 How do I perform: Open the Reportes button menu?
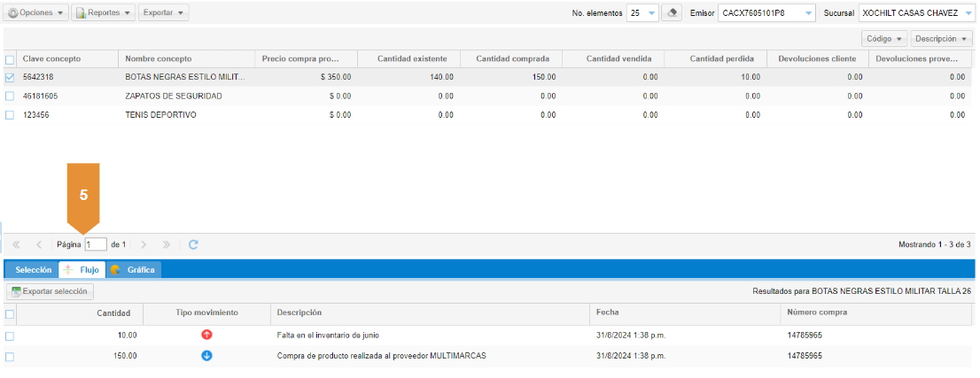(103, 13)
